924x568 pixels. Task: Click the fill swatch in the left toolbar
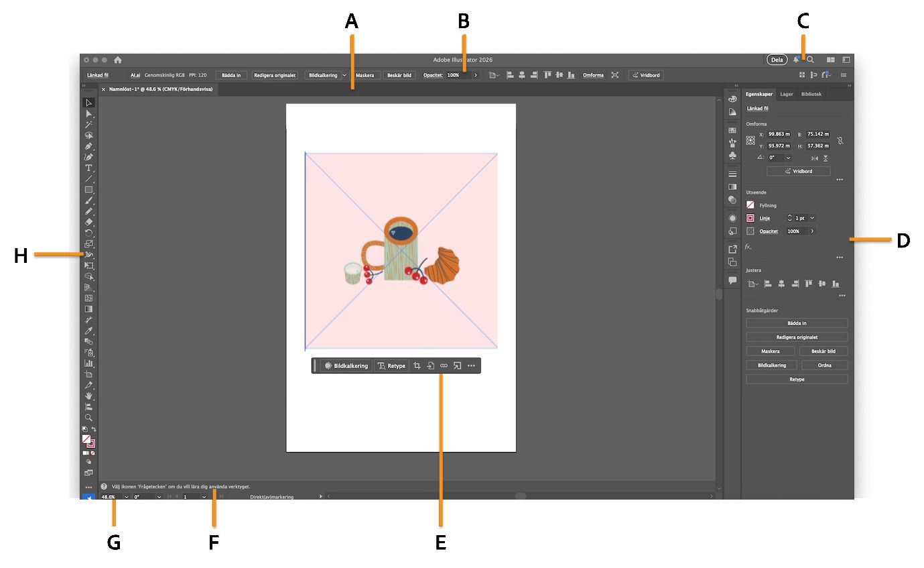tap(86, 439)
